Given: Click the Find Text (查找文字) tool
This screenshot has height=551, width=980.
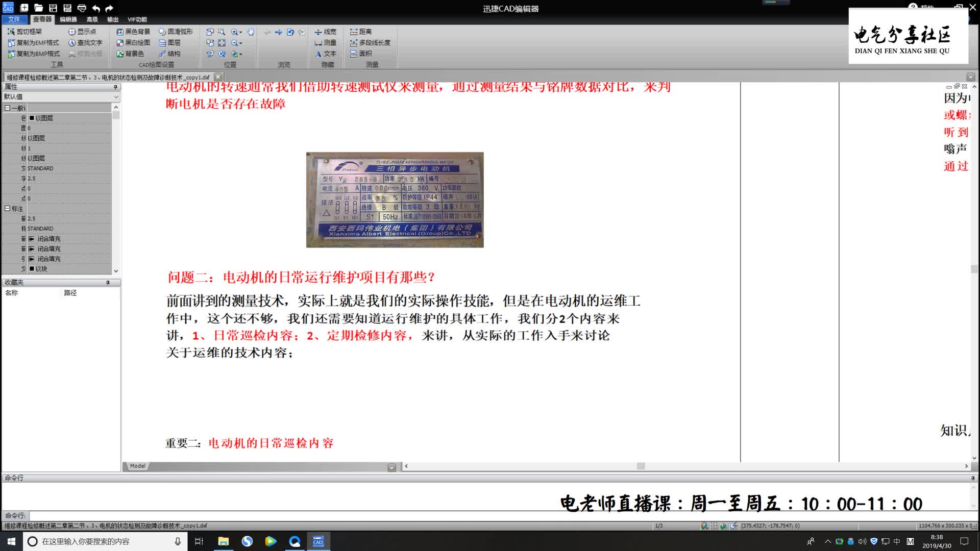Looking at the screenshot, I should point(85,43).
